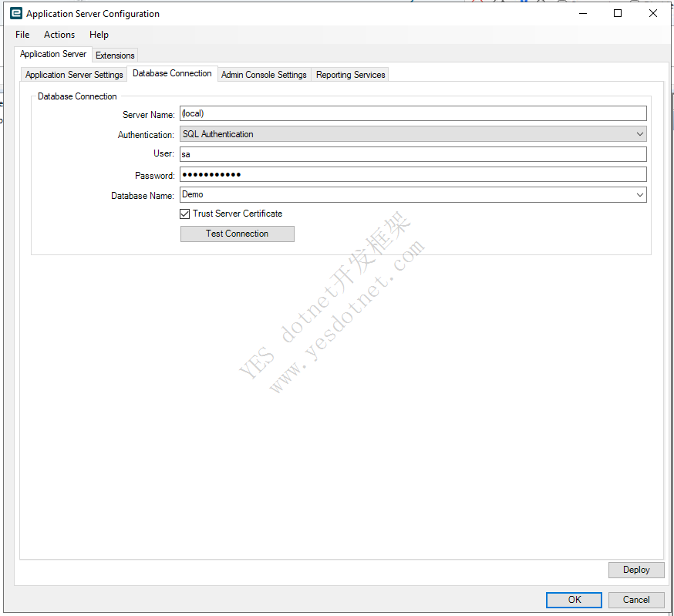The width and height of the screenshot is (674, 616).
Task: Click the Test Connection button
Action: coord(237,234)
